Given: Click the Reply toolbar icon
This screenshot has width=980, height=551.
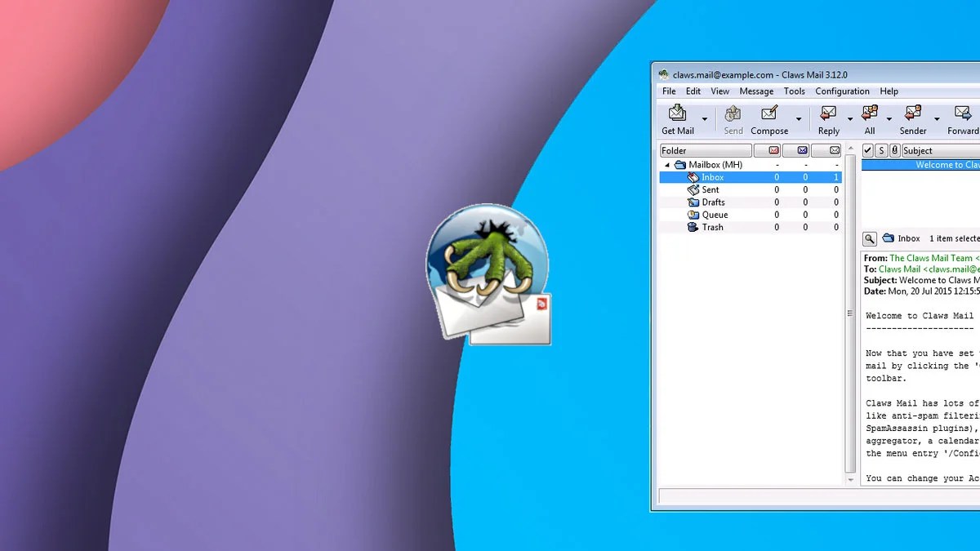Looking at the screenshot, I should [828, 113].
